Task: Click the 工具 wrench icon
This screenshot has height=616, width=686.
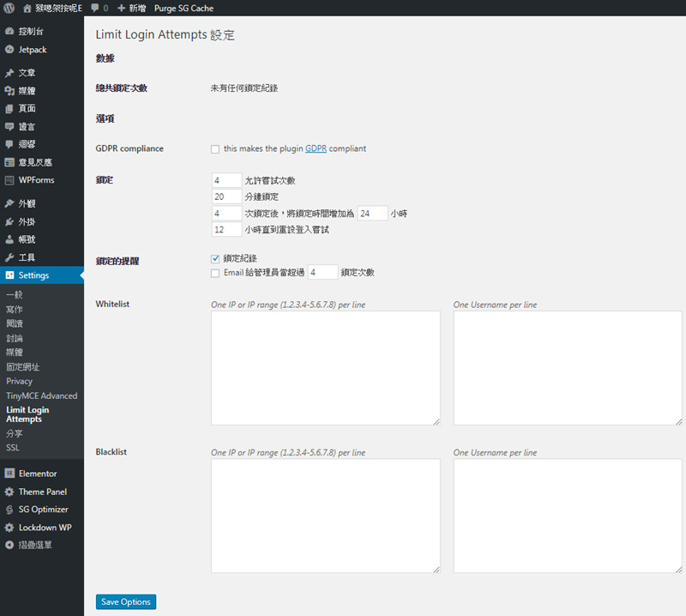Action: 9,257
